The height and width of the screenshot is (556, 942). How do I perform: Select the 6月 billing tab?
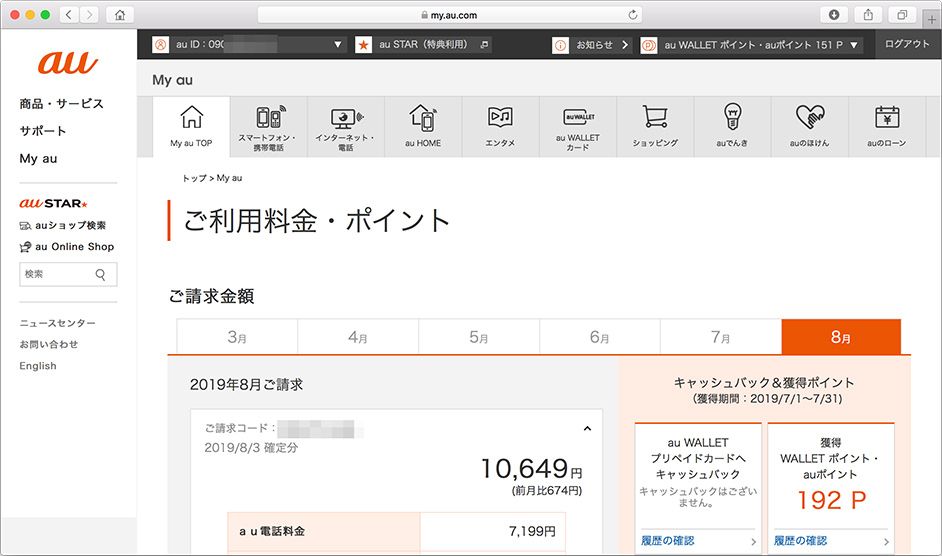(600, 337)
